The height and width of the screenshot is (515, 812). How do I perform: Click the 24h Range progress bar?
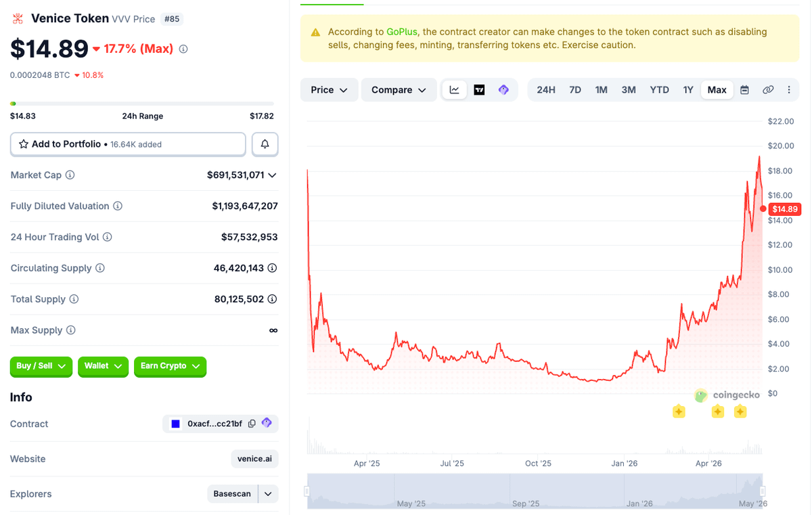pos(142,104)
